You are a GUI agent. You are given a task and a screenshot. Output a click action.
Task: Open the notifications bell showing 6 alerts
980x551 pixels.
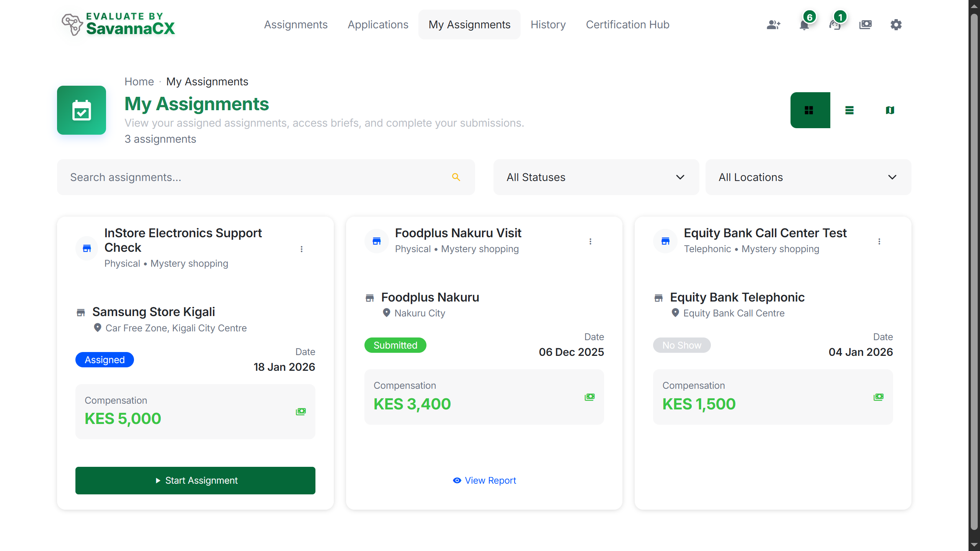804,24
